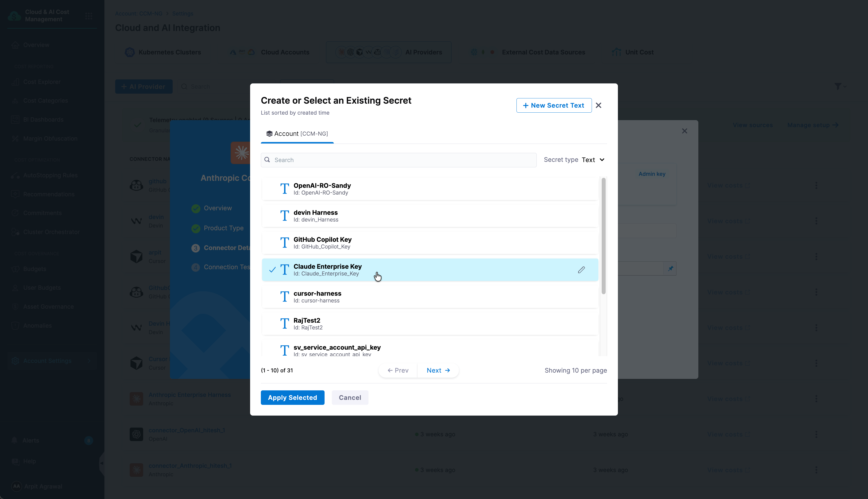Focus the secret Search field

[x=398, y=160]
